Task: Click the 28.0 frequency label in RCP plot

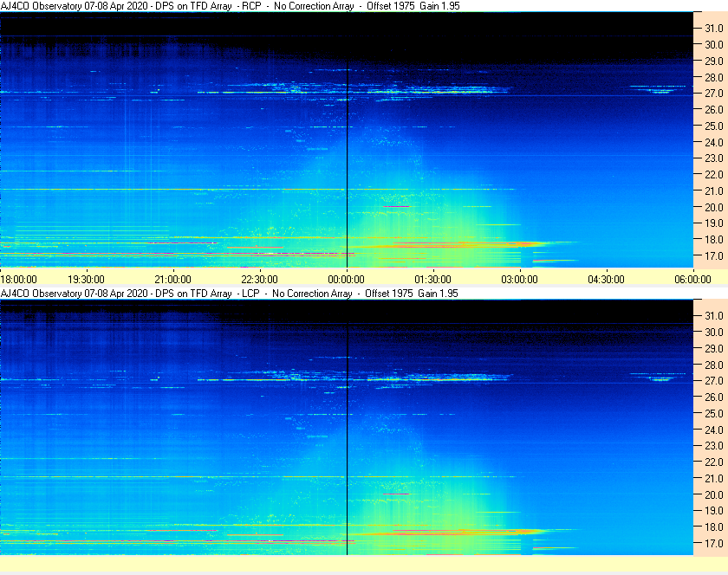Action: (x=714, y=77)
